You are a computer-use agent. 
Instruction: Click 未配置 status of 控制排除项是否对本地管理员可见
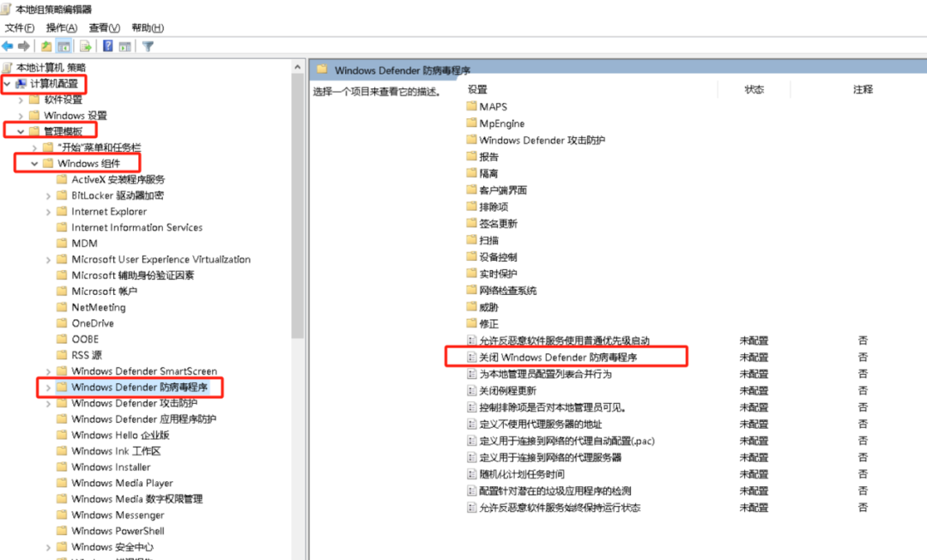754,407
